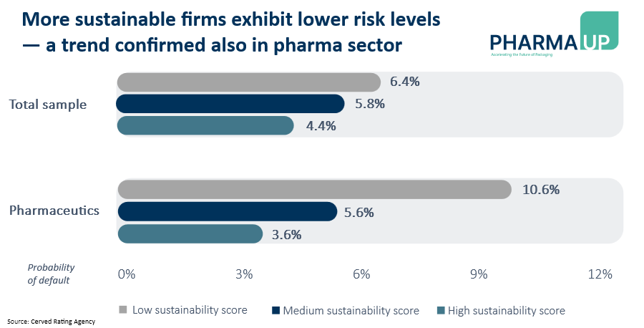Screen dimensions: 644x328
Task: Click the teal High sustainability legend square
Action: (441, 310)
